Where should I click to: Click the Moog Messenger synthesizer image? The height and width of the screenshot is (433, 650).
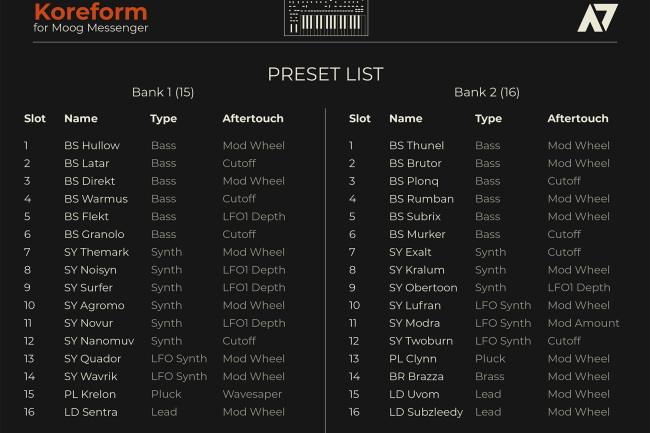click(x=325, y=17)
